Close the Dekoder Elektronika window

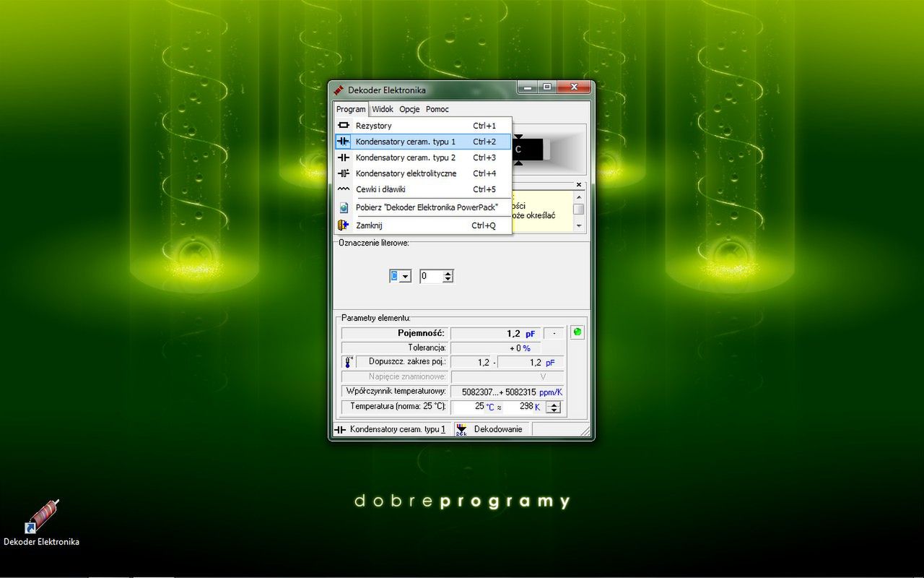(x=574, y=87)
